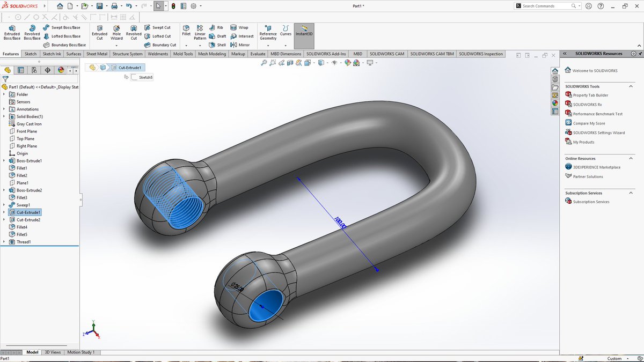
Task: Collapse the Online Resources section
Action: [631, 159]
